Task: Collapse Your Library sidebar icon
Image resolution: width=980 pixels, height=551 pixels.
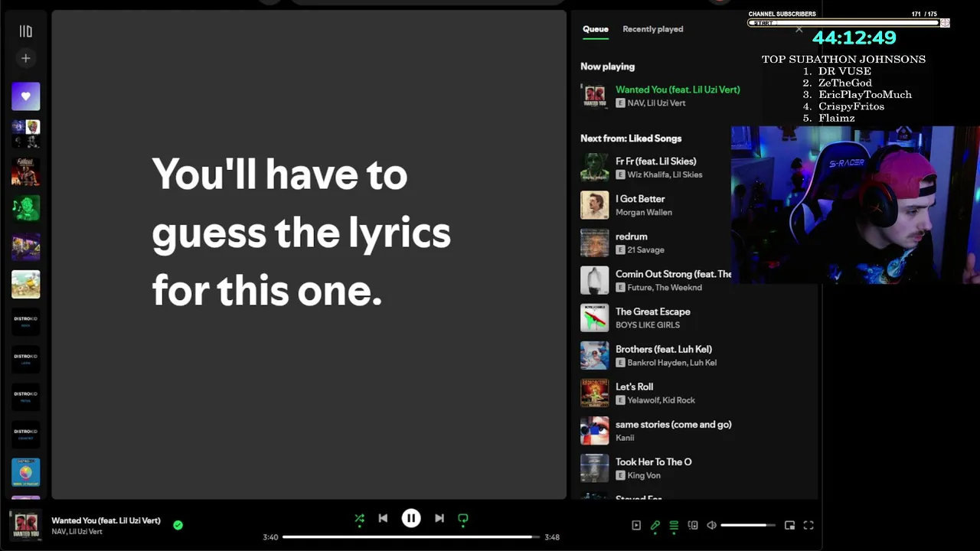Action: coord(25,31)
